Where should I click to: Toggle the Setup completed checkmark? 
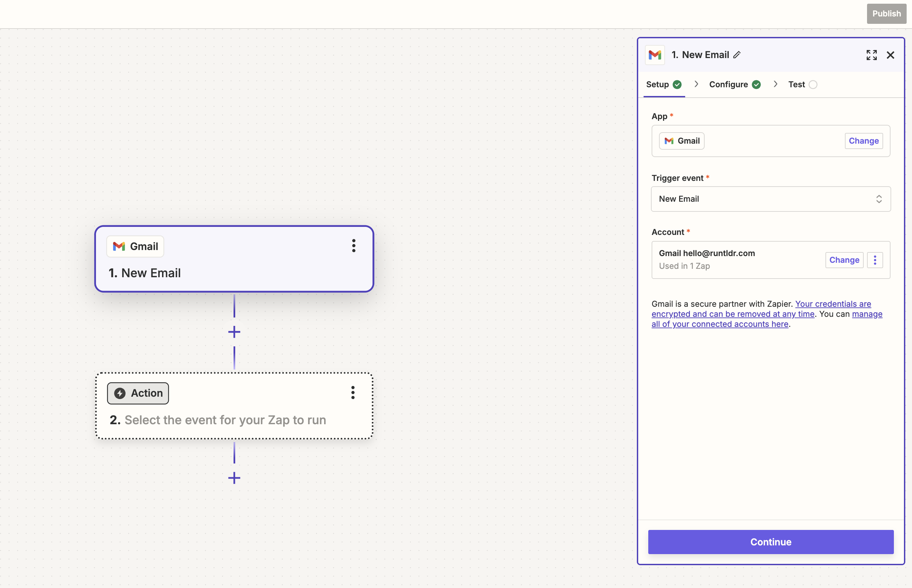coord(677,85)
